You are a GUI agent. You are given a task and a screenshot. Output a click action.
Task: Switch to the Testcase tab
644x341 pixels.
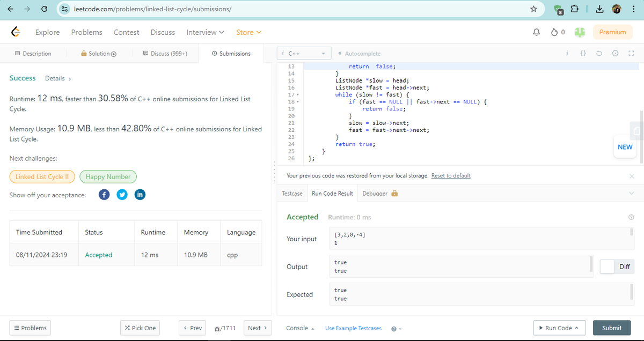[292, 193]
